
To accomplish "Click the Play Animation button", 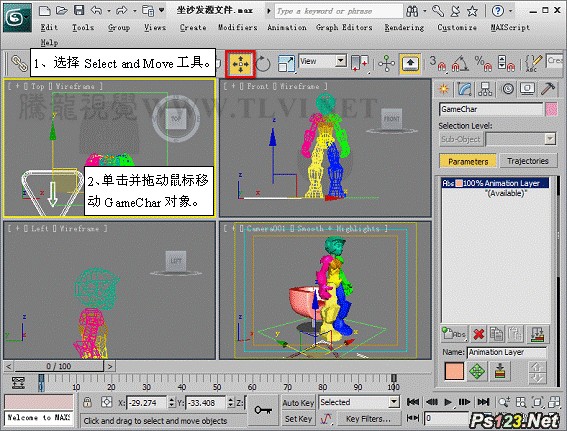I will 448,402.
